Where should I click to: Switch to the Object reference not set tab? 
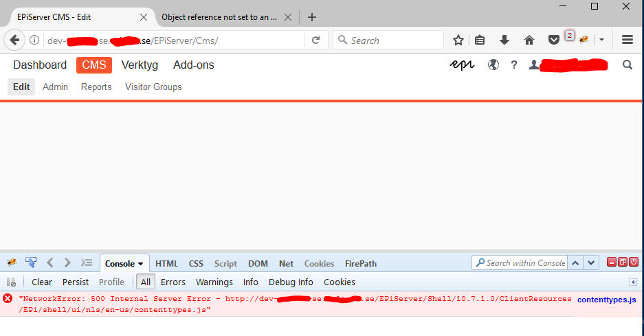[219, 17]
